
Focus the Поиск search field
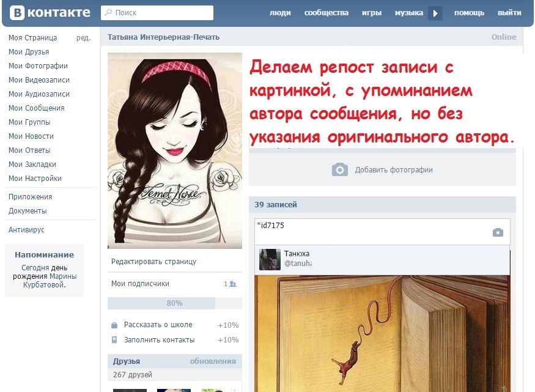pyautogui.click(x=157, y=13)
